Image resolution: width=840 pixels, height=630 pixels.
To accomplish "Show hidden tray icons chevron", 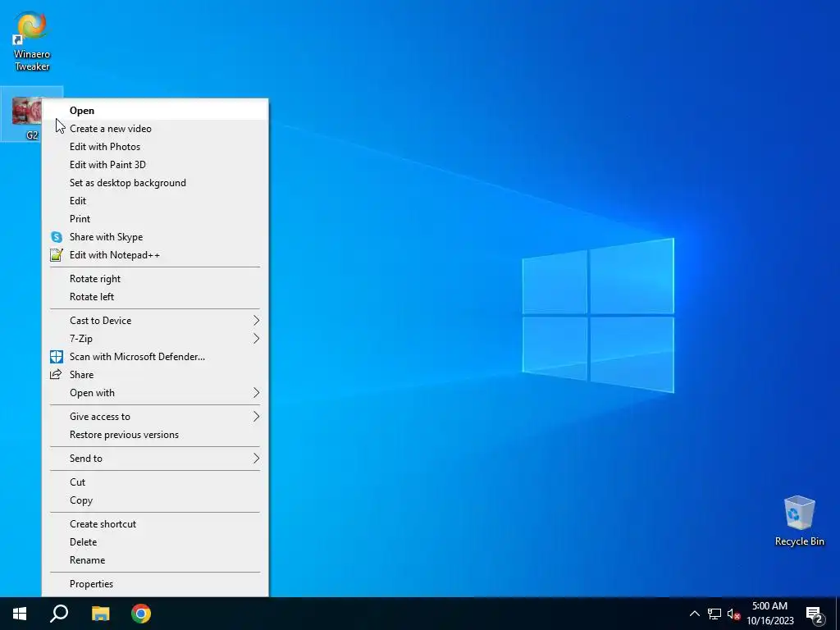I will click(x=694, y=614).
